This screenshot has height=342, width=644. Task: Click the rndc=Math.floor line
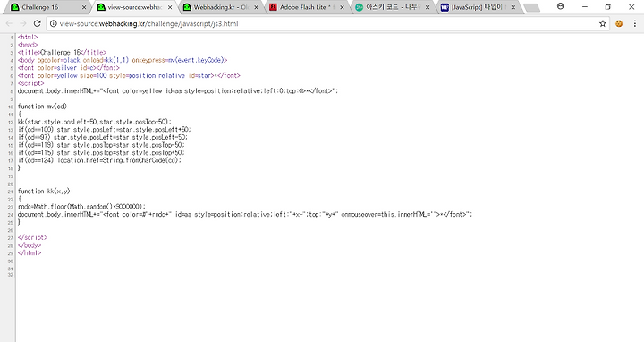tap(81, 207)
